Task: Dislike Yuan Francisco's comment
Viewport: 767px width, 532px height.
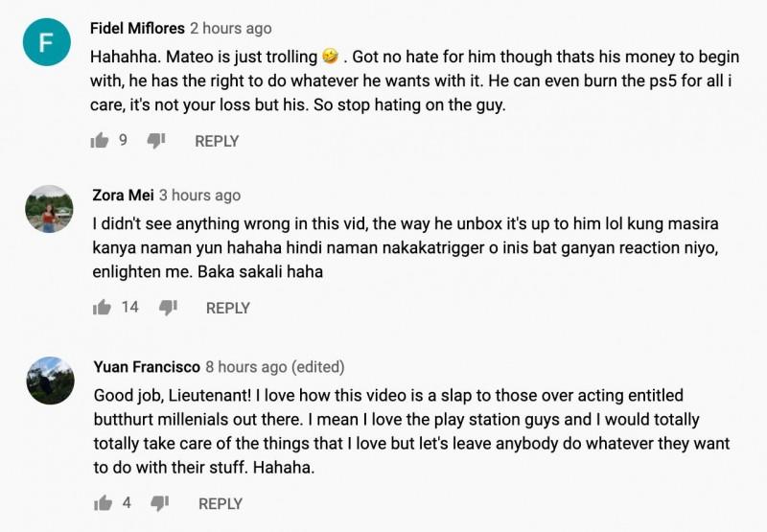Action: [x=160, y=503]
